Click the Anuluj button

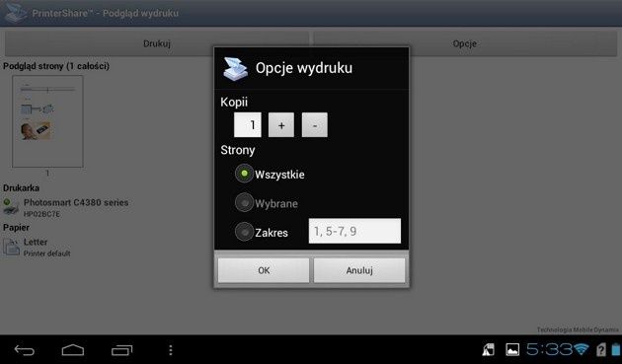[359, 270]
